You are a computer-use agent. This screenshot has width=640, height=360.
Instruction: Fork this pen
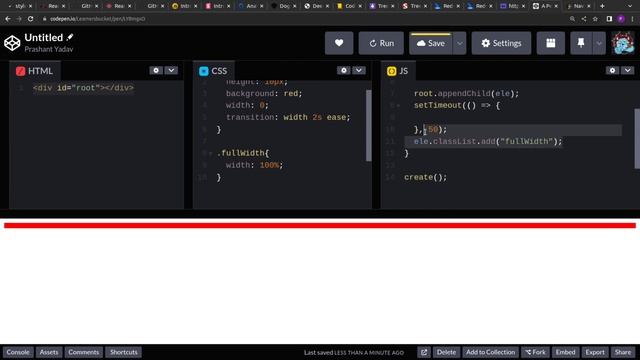tap(535, 352)
